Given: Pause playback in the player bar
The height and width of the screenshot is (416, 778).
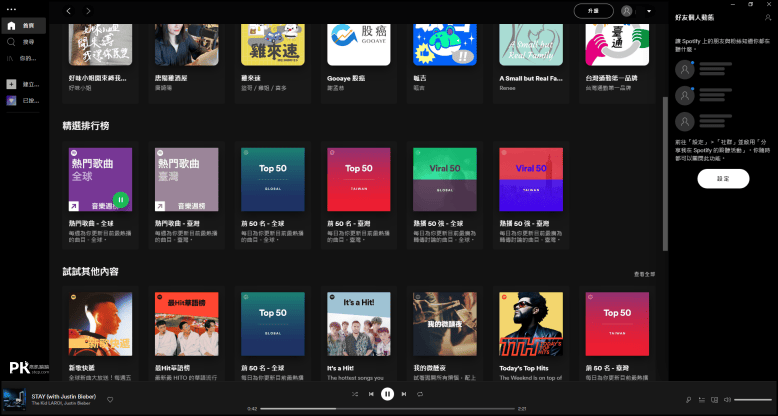Looking at the screenshot, I should 388,394.
